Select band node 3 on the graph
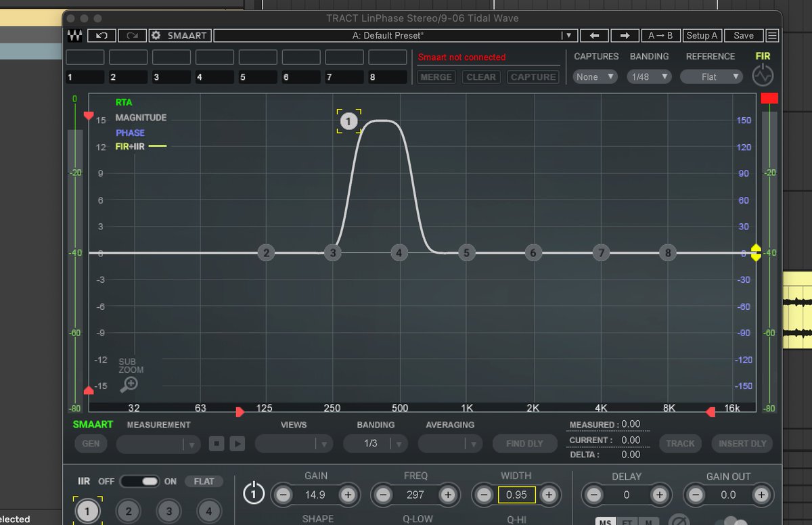The image size is (812, 525). 332,253
